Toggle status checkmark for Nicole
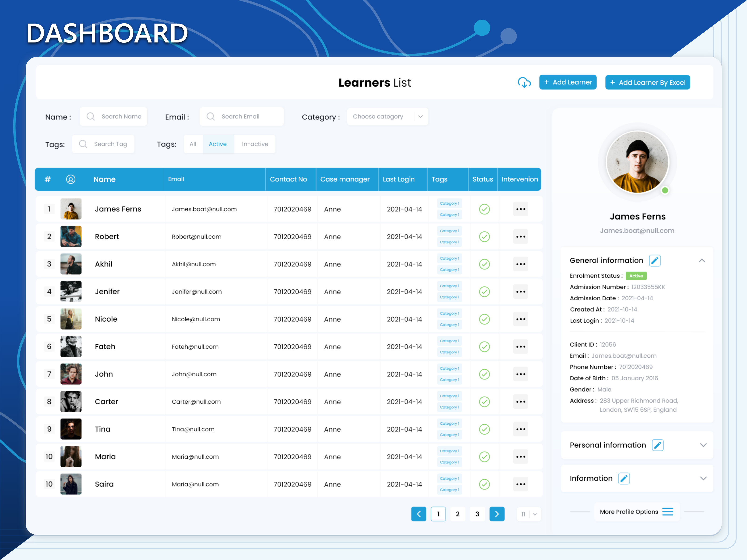The image size is (747, 560). [x=484, y=319]
